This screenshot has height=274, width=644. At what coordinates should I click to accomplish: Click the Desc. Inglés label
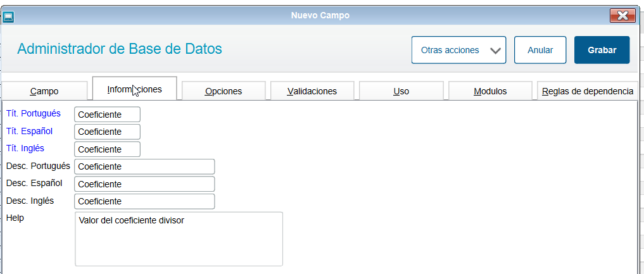(x=30, y=201)
